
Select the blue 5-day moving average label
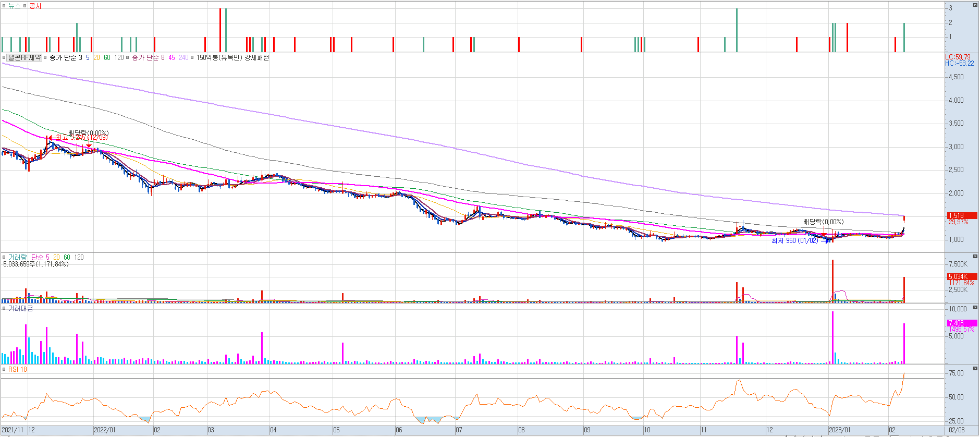pos(88,57)
